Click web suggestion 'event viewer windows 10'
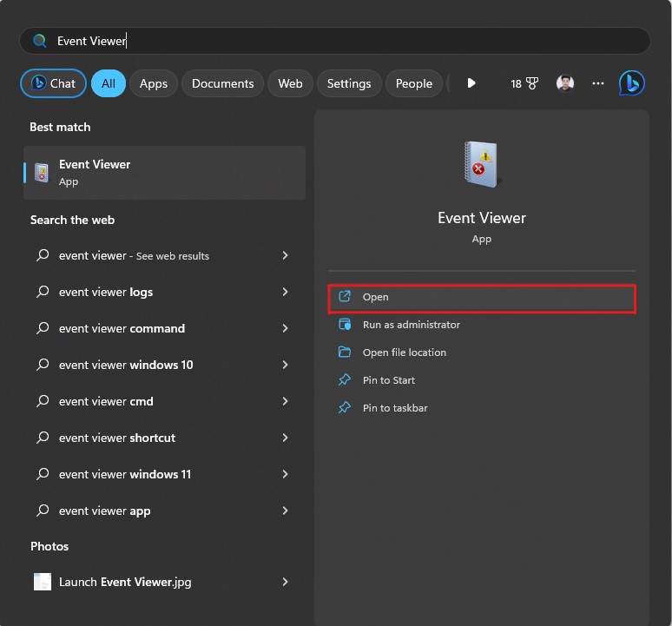 click(x=165, y=365)
